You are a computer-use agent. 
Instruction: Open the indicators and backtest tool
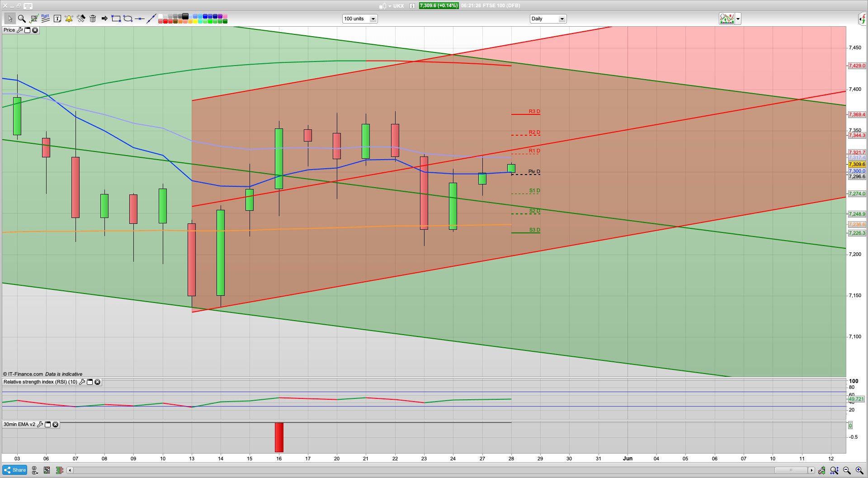pos(33,19)
